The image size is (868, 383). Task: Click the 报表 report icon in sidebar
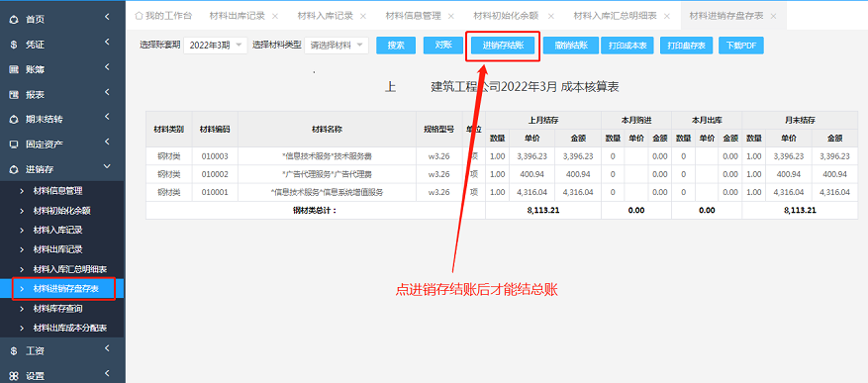[14, 95]
